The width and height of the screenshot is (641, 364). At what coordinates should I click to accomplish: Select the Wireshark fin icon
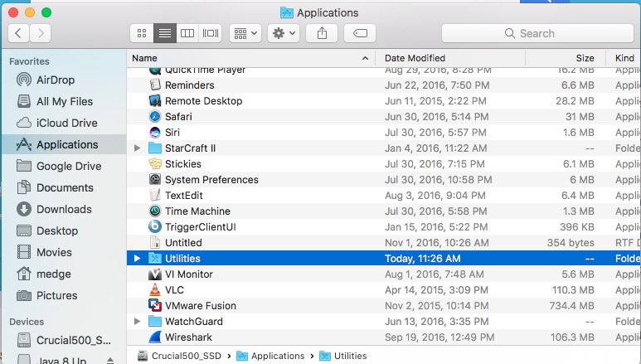155,337
